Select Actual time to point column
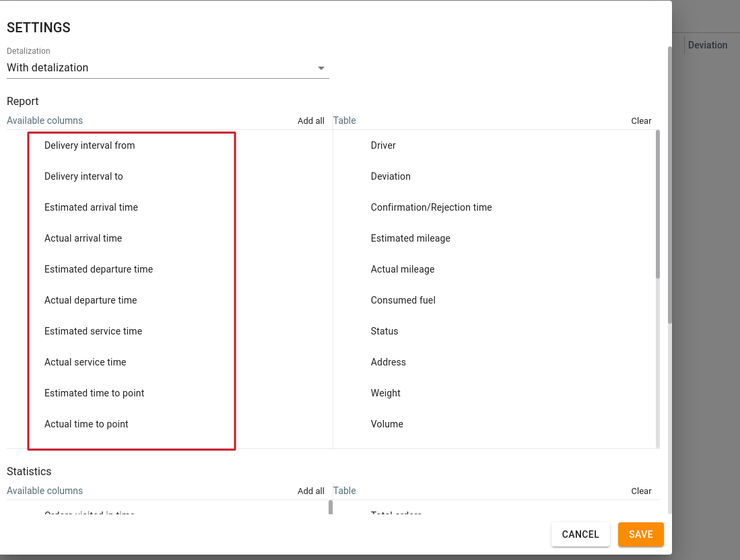Viewport: 740px width, 560px height. click(x=86, y=424)
